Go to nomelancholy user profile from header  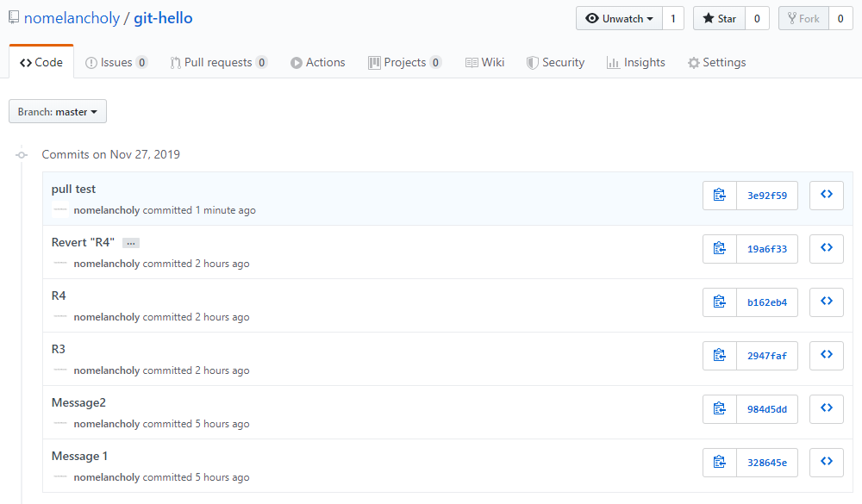[72, 18]
